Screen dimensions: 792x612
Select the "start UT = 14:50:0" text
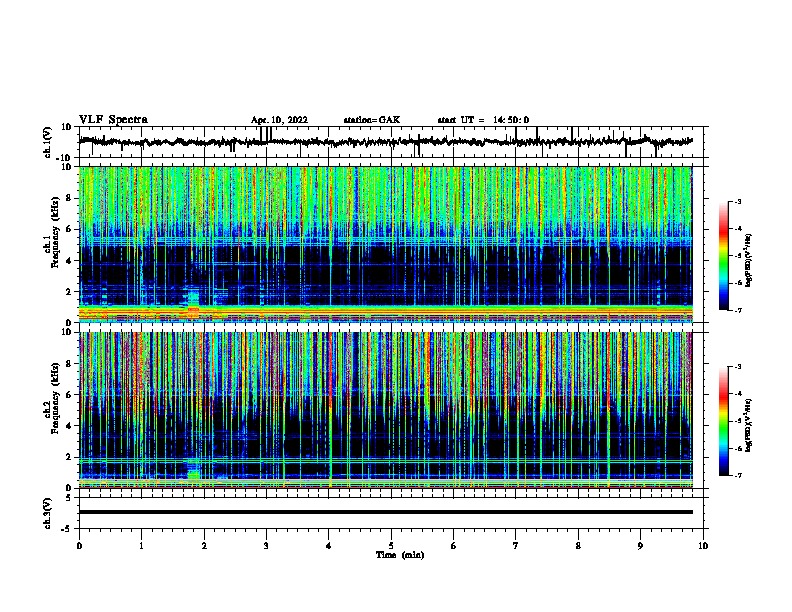(x=483, y=120)
